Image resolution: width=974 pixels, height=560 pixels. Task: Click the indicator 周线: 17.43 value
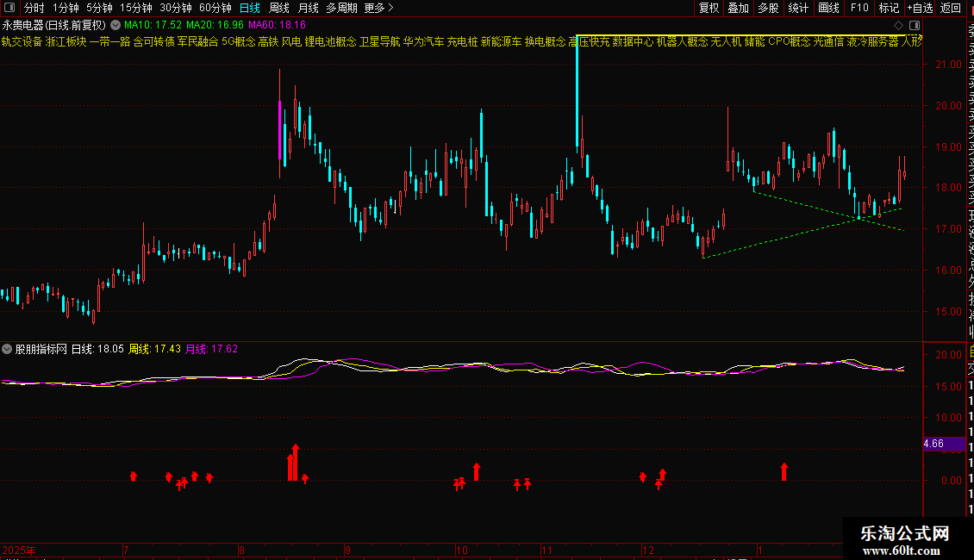[154, 349]
